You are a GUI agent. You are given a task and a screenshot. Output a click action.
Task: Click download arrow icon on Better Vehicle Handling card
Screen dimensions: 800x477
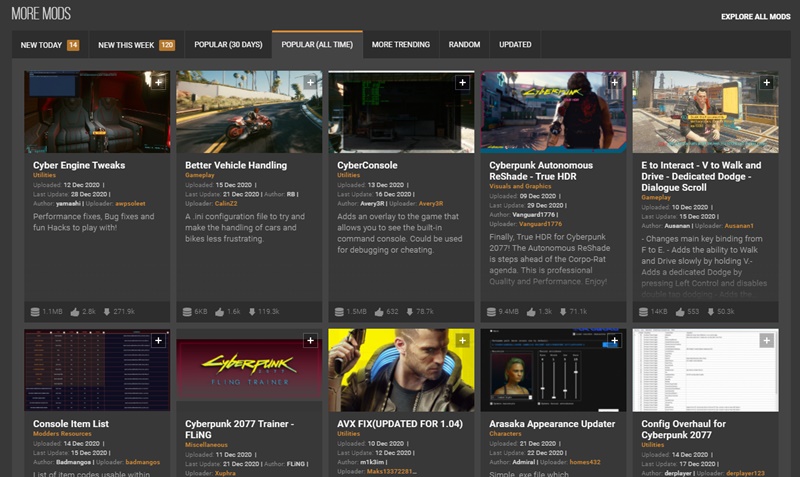252,312
